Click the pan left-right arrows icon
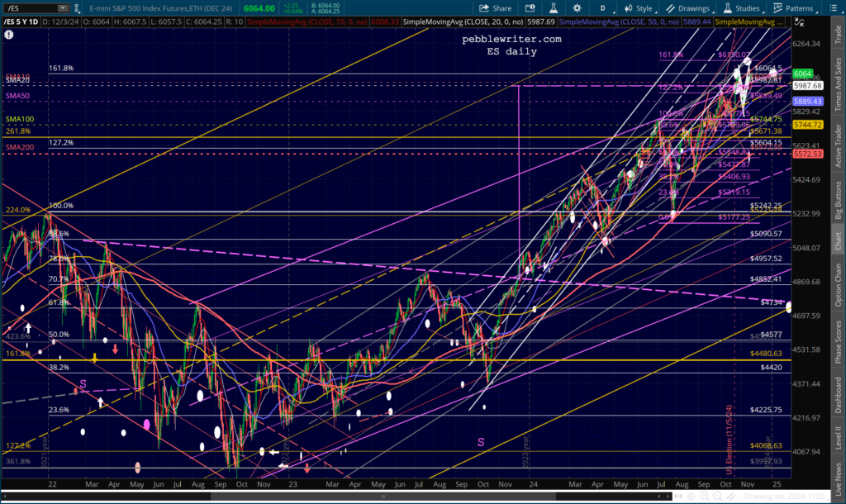The image size is (846, 504). [678, 496]
